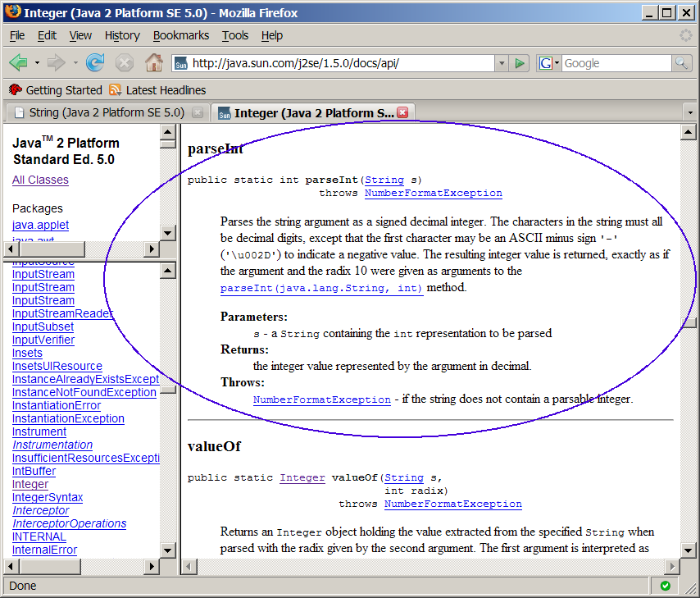Screen dimensions: 700x598
Task: Open the Instrumentation interface link
Action: (52, 445)
